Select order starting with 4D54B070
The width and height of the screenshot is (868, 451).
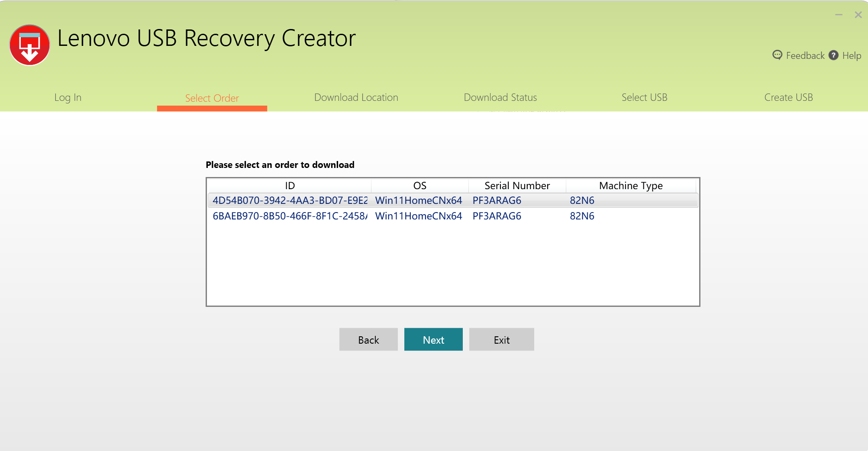point(290,200)
